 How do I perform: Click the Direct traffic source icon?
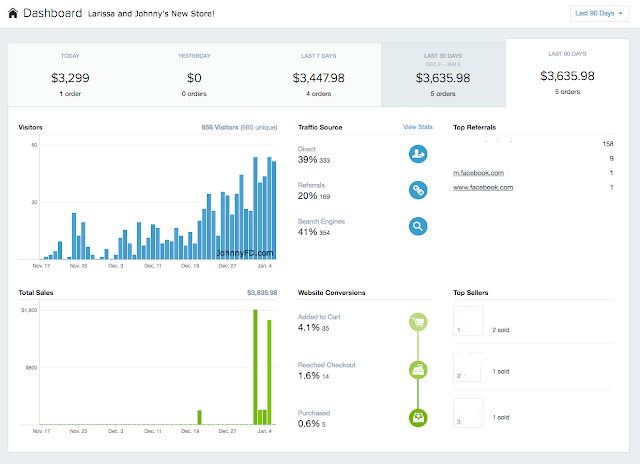[x=418, y=154]
